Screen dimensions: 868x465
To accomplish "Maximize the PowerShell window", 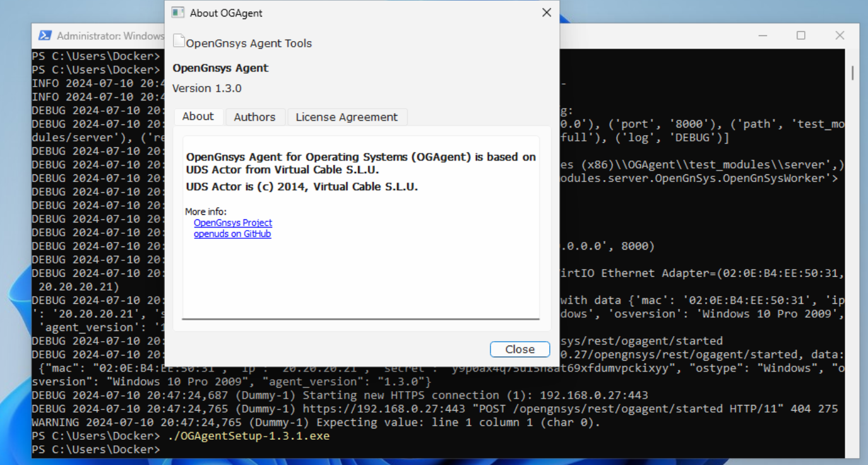I will pos(800,35).
